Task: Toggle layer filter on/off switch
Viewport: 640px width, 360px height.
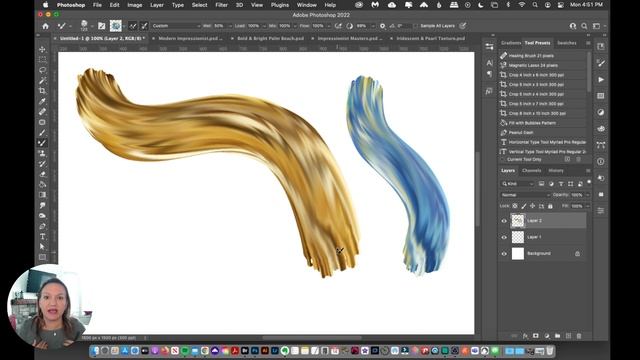Action: point(589,182)
